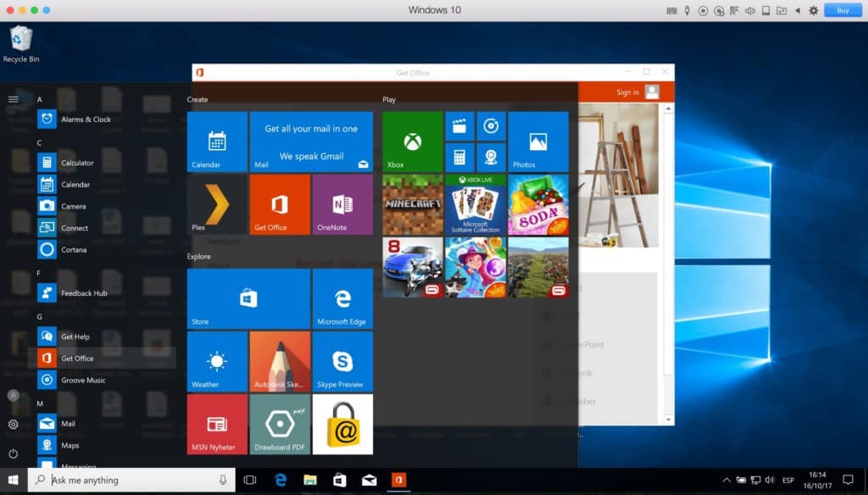Open Calendar in the app list

102,185
